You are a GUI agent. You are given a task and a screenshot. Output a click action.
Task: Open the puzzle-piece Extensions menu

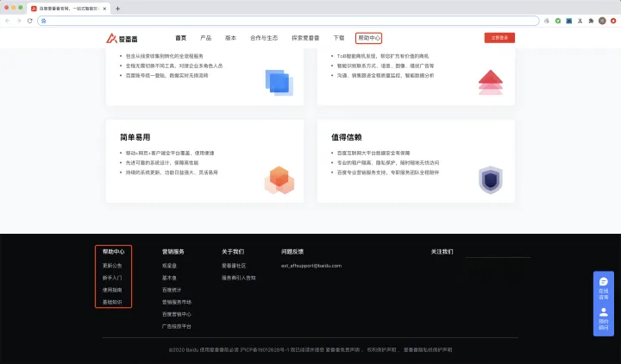tap(591, 21)
